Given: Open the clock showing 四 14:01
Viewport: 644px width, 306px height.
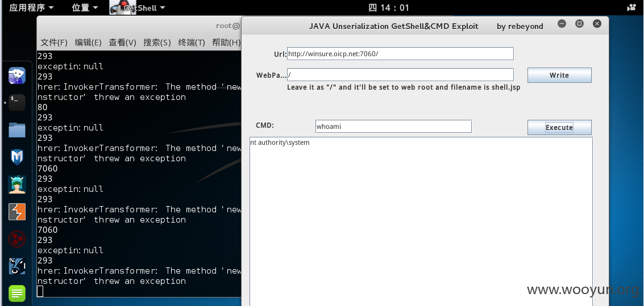Looking at the screenshot, I should 389,7.
